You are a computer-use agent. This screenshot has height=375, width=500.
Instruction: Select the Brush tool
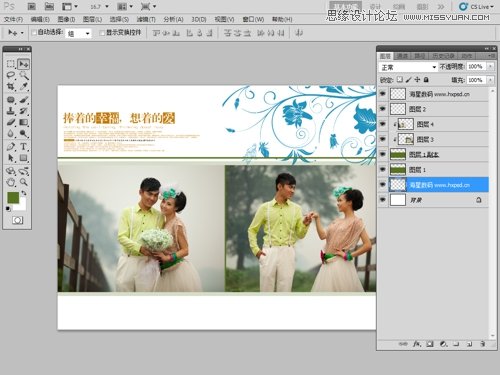tap(23, 100)
